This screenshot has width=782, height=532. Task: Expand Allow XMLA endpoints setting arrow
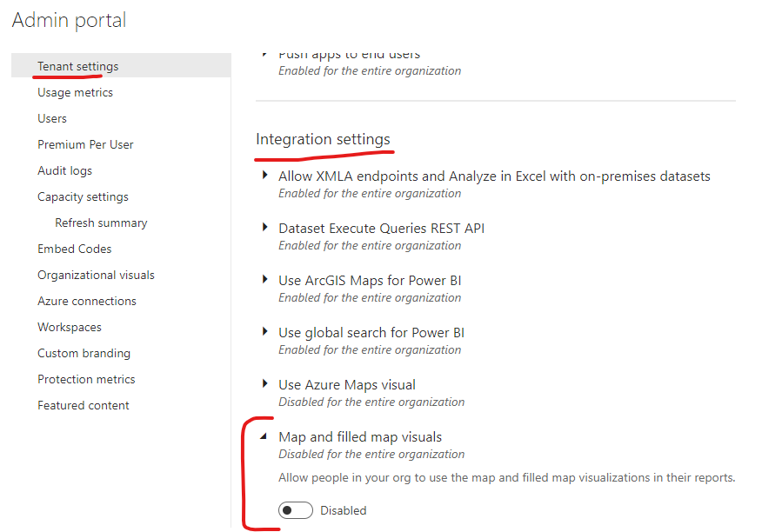pyautogui.click(x=264, y=175)
